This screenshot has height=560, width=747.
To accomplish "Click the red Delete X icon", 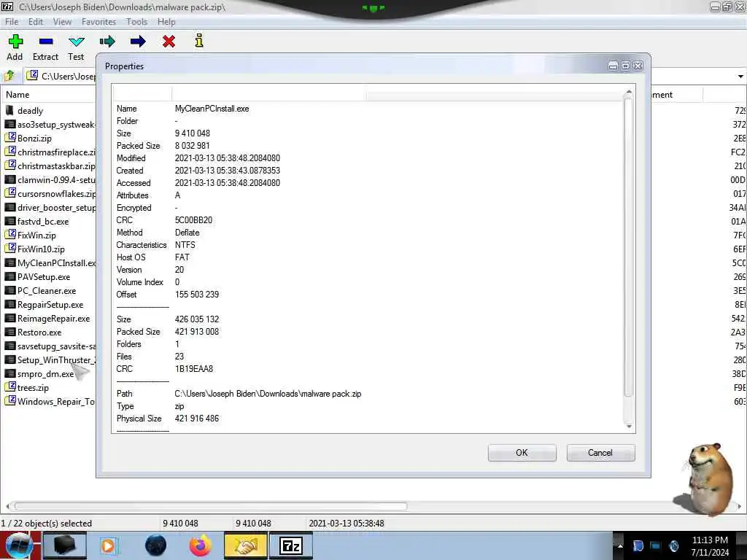I will [x=169, y=42].
